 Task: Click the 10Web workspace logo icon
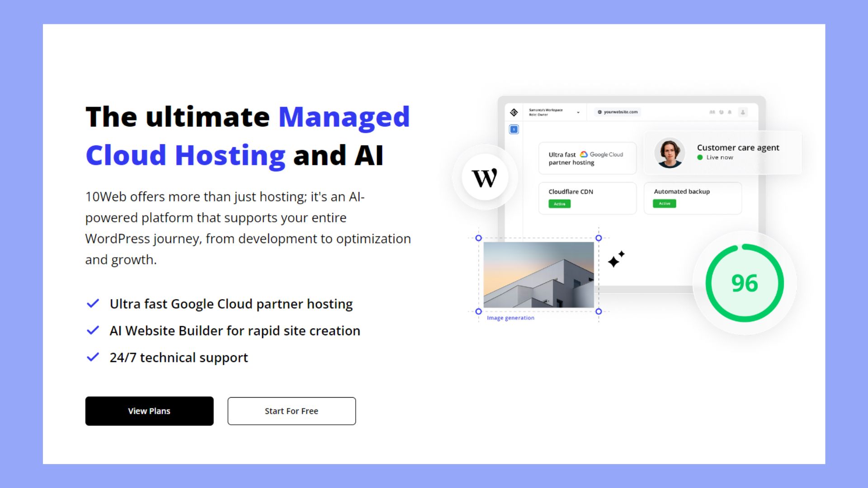[513, 113]
